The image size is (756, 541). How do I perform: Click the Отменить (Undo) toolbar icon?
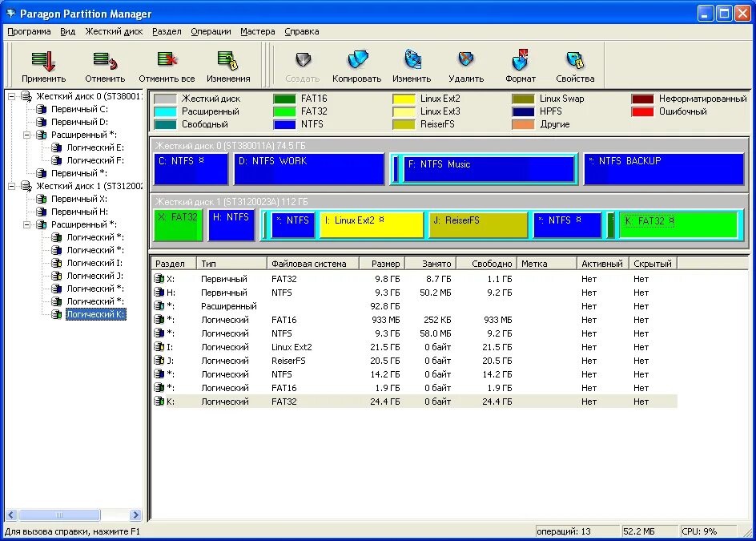point(105,61)
